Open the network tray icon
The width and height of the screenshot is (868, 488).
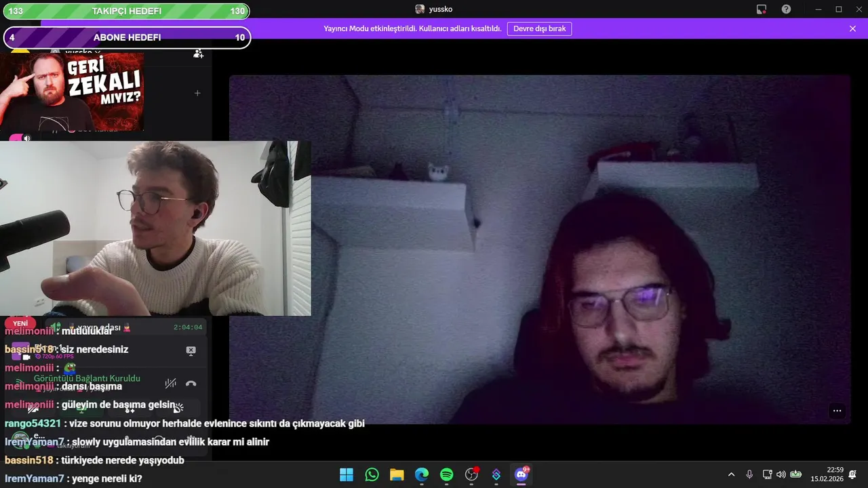point(767,474)
